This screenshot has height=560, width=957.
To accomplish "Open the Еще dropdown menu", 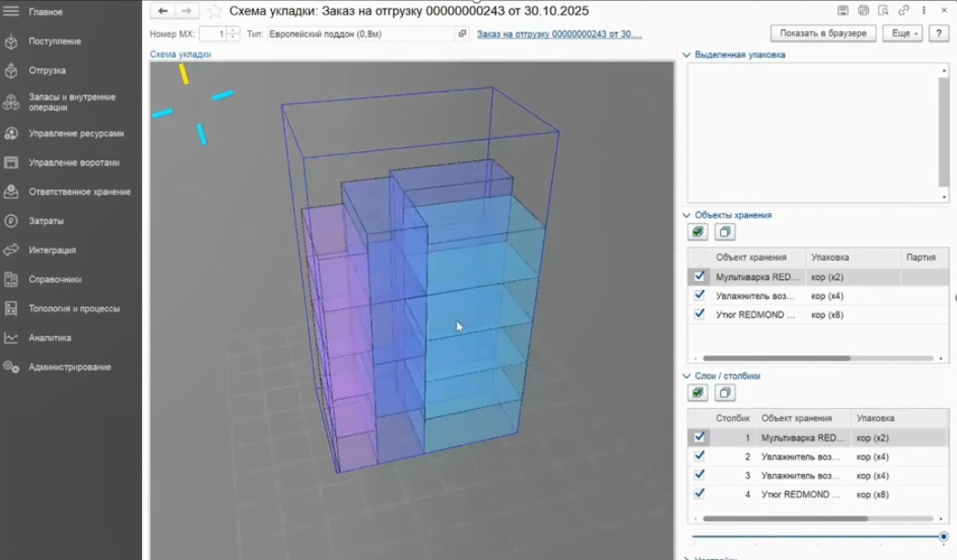I will pyautogui.click(x=902, y=33).
